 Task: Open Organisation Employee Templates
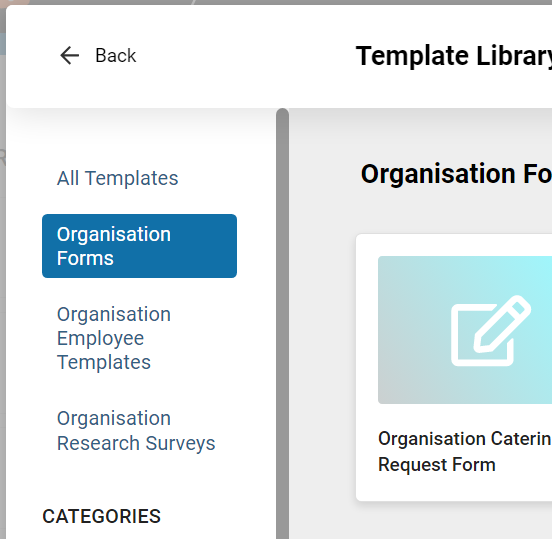tap(114, 338)
